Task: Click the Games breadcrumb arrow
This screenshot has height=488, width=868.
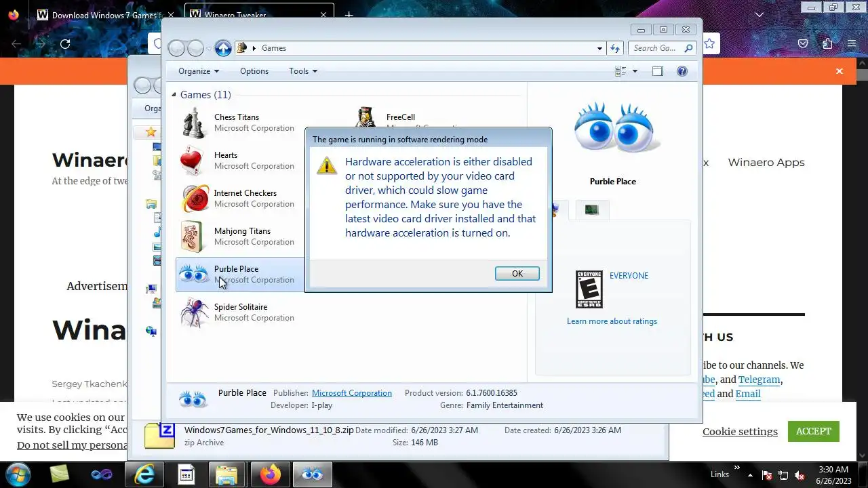Action: [254, 48]
